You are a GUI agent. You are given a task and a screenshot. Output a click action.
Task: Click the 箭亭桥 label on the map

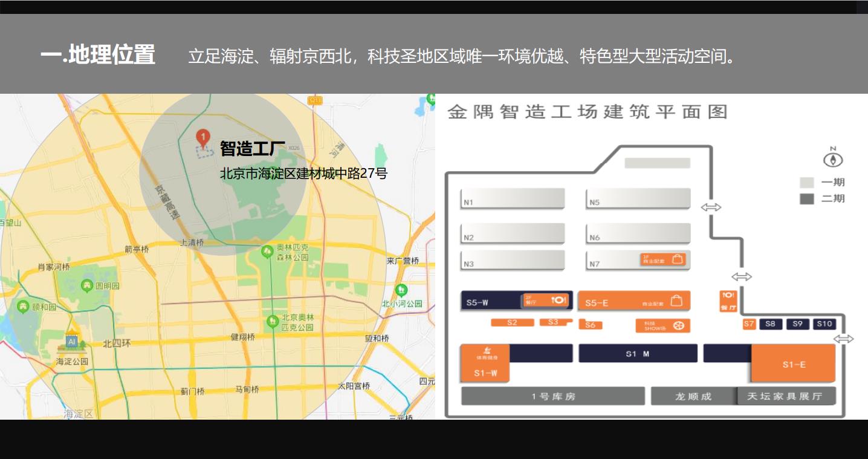(137, 249)
